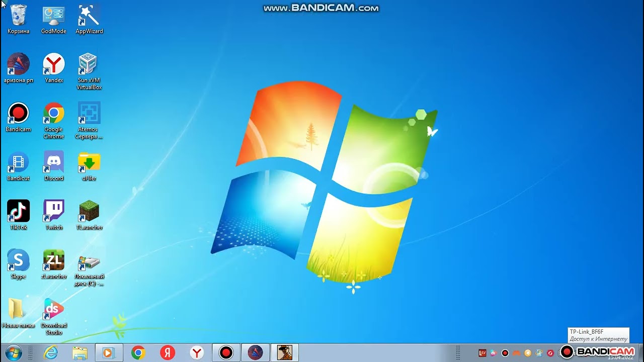Click the round yellow tray icon

pyautogui.click(x=528, y=353)
